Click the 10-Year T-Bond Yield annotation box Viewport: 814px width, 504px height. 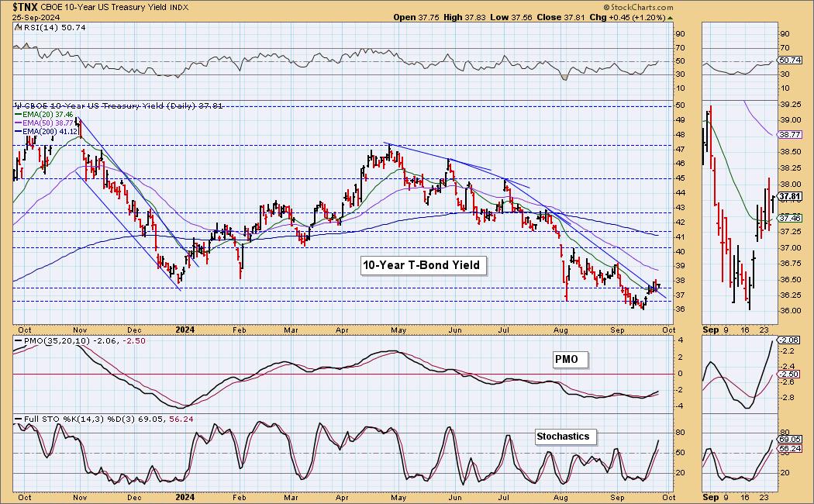pos(423,265)
